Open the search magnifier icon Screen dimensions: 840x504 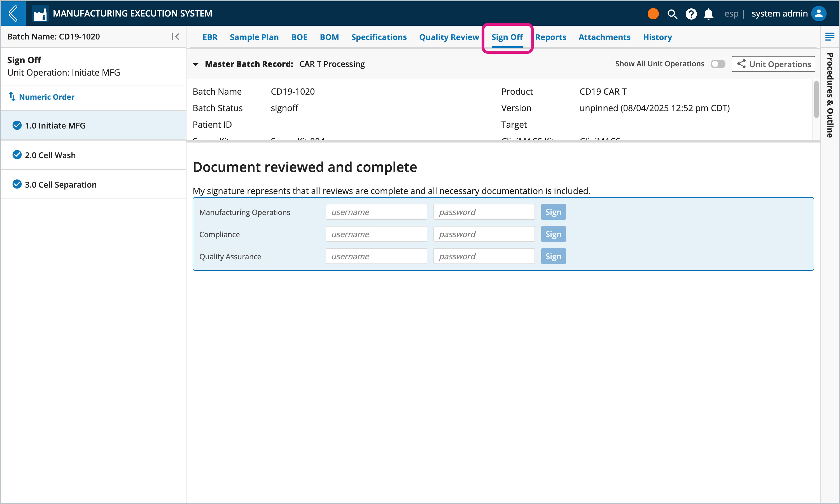coord(672,14)
